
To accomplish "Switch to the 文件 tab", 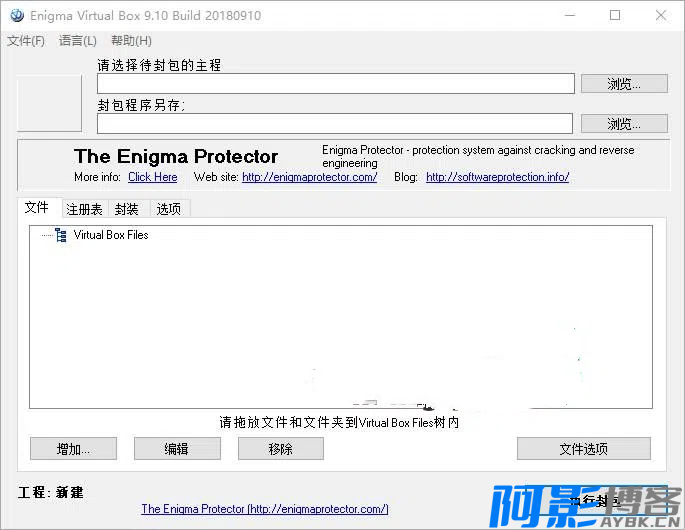I will point(37,207).
